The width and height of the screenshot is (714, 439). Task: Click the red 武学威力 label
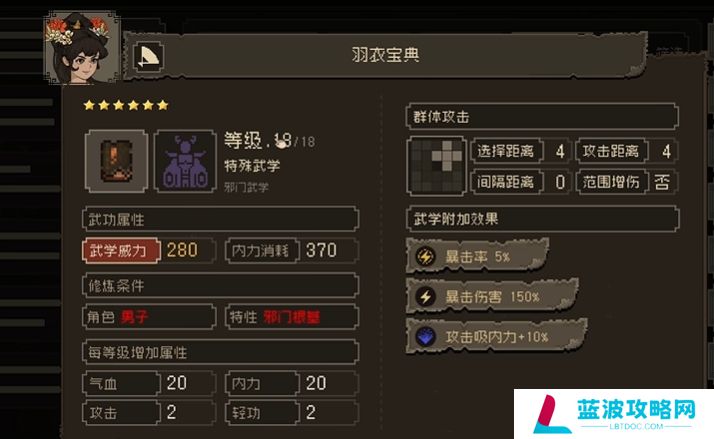[x=121, y=250]
